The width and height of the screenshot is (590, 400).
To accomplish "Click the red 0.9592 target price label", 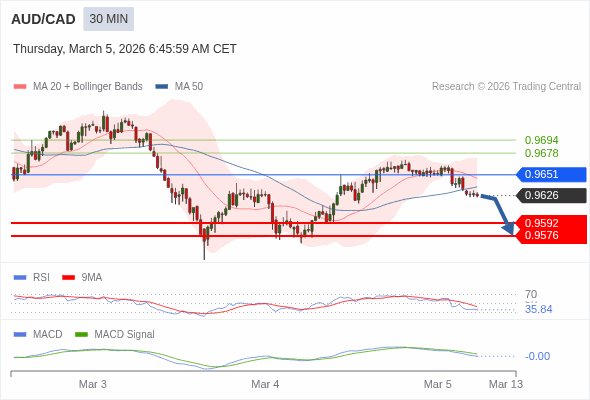I will point(541,223).
